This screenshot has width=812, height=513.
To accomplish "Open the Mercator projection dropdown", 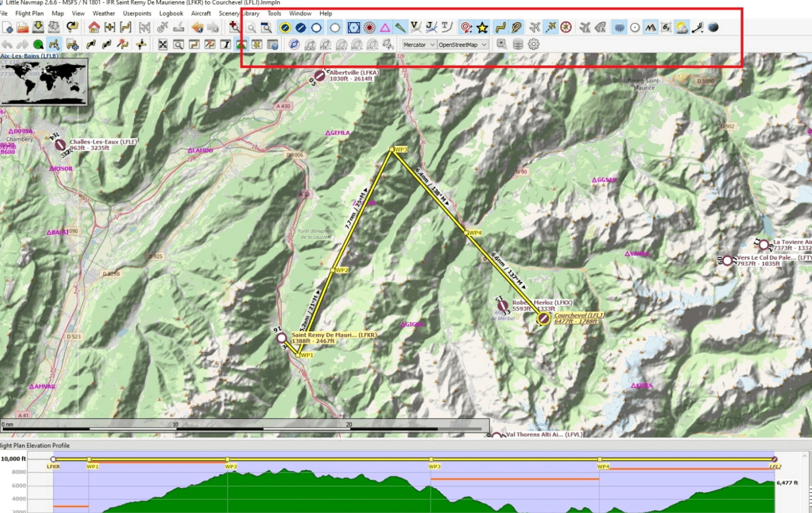I will pyautogui.click(x=418, y=45).
